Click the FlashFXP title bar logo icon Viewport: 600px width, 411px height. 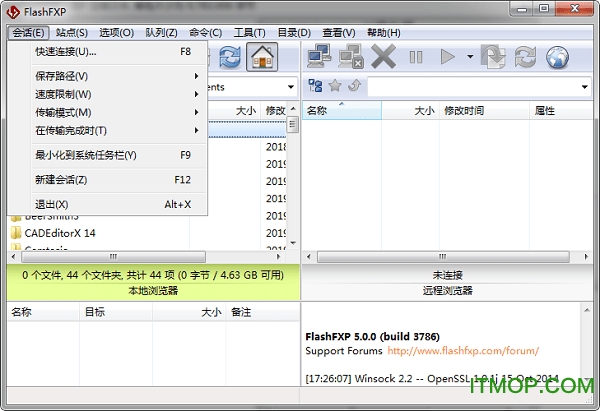(x=13, y=12)
